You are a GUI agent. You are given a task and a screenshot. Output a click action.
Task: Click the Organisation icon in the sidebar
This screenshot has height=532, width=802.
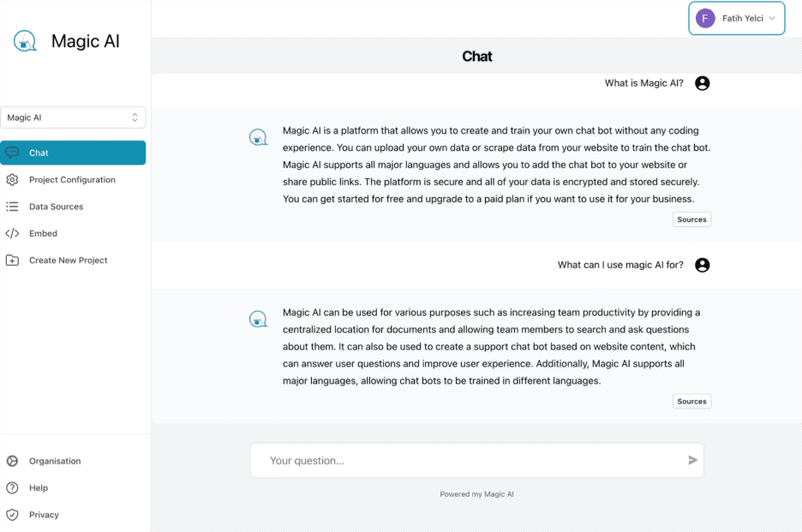click(12, 461)
